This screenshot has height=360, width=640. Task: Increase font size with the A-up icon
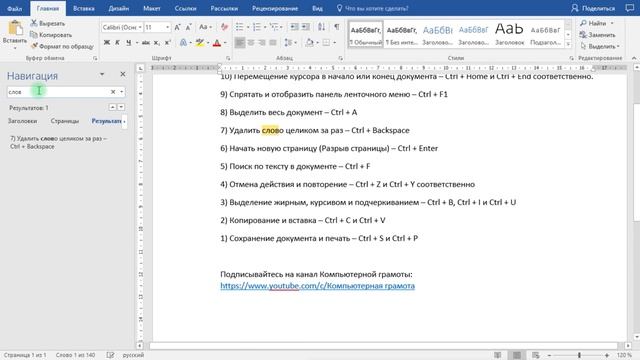(177, 27)
